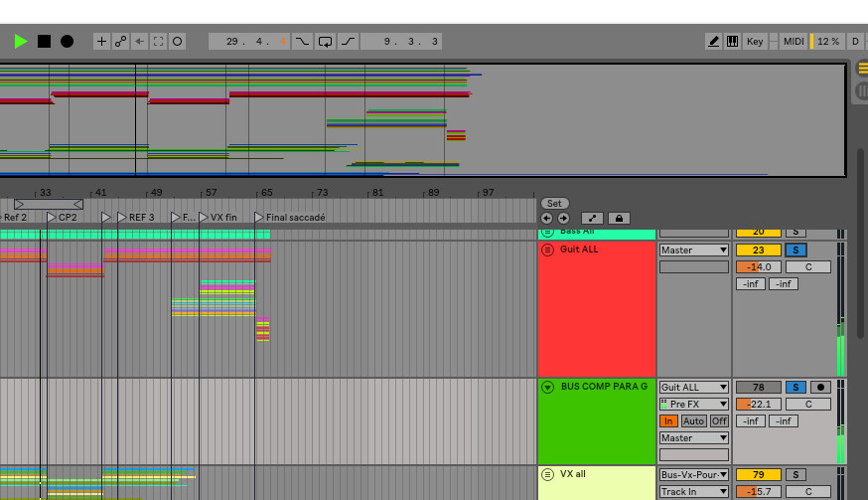Toggle the Lock Envelopes padlock icon

pyautogui.click(x=619, y=219)
